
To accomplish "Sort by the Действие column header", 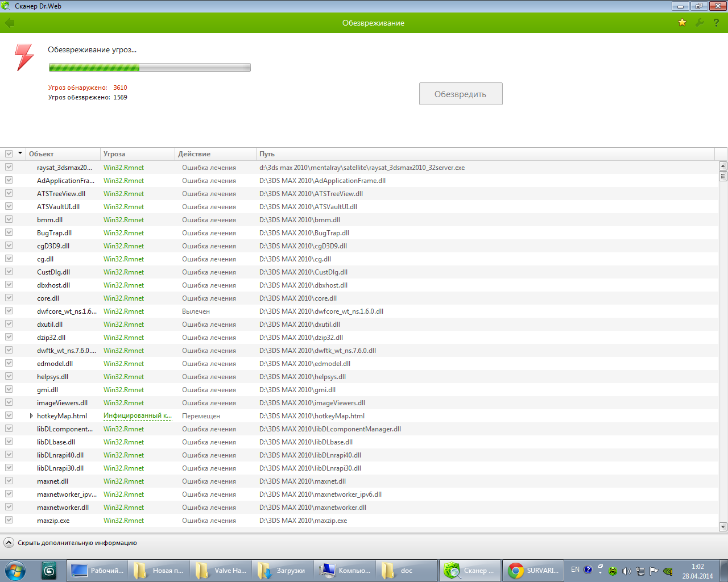I will pos(216,154).
